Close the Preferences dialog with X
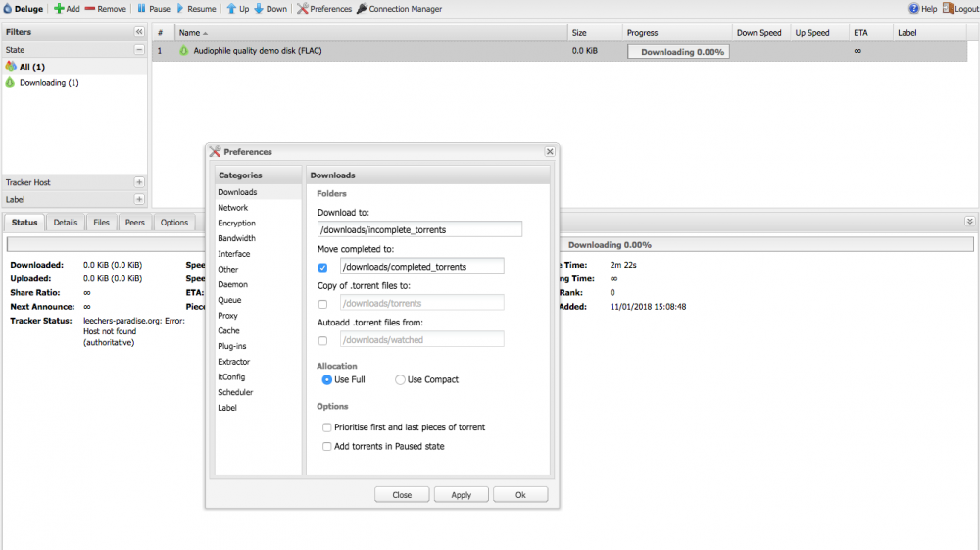The width and height of the screenshot is (980, 550). tap(550, 151)
